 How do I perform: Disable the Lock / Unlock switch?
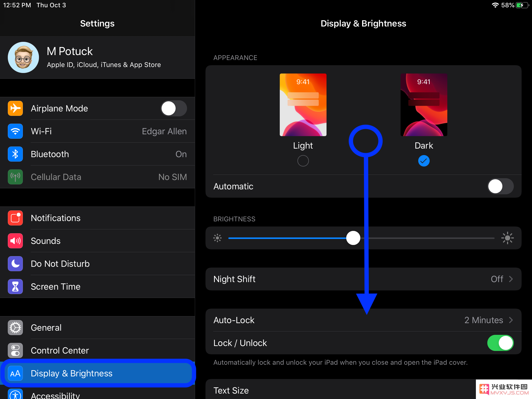pos(501,343)
